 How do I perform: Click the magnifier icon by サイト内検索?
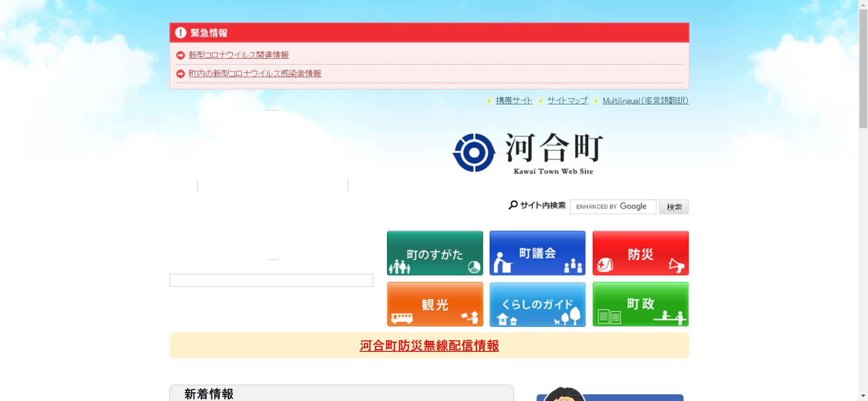[x=513, y=205]
